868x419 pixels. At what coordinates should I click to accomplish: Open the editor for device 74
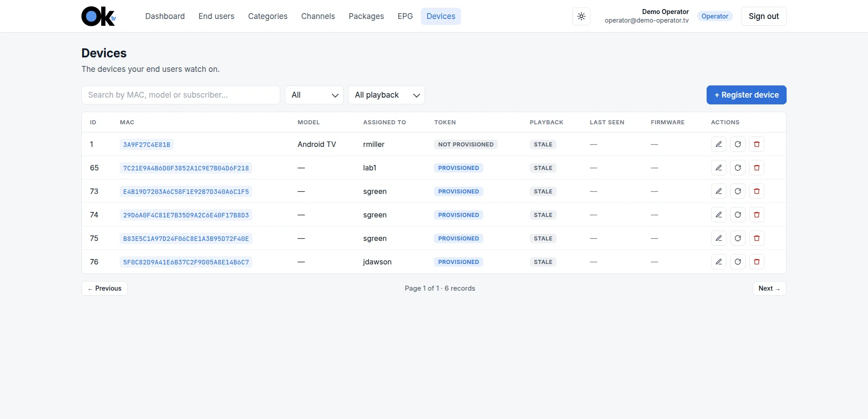pos(719,215)
